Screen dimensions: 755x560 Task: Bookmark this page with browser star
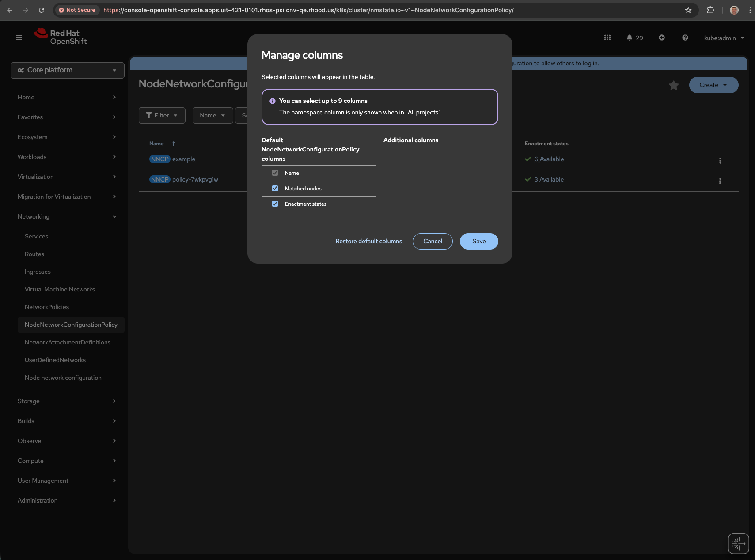click(x=688, y=10)
